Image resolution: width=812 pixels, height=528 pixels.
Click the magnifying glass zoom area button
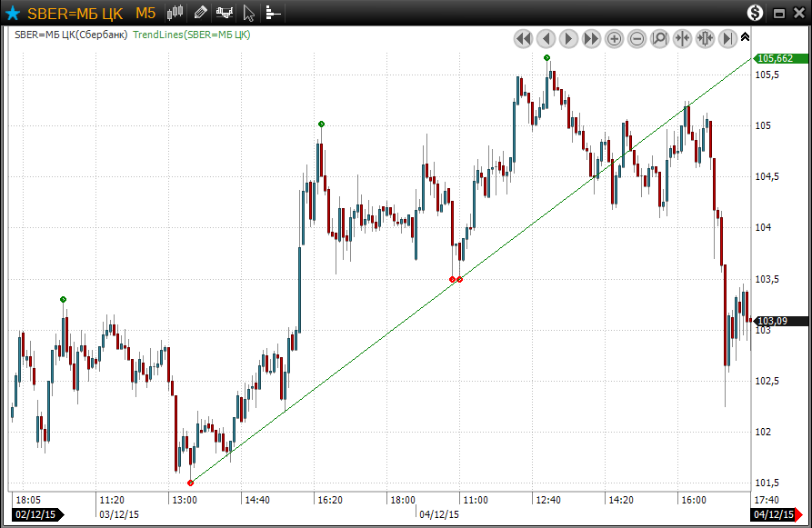click(x=659, y=38)
